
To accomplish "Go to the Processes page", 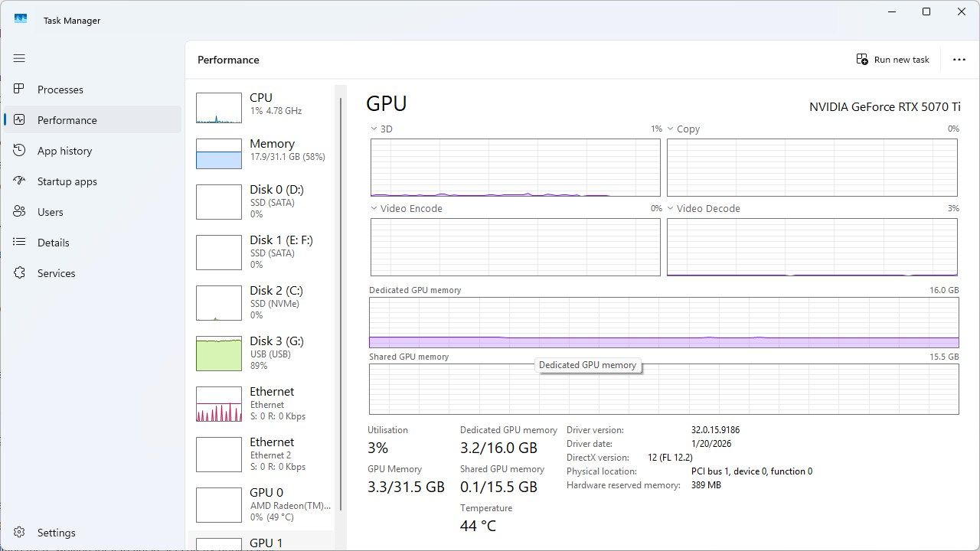I will click(93, 90).
